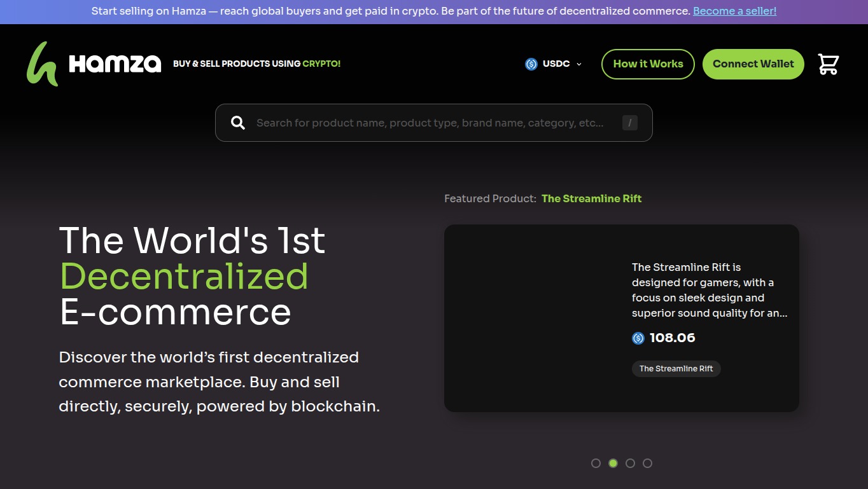Screen dimensions: 868x489
Task: Click the truncated product description text
Action: (x=710, y=290)
